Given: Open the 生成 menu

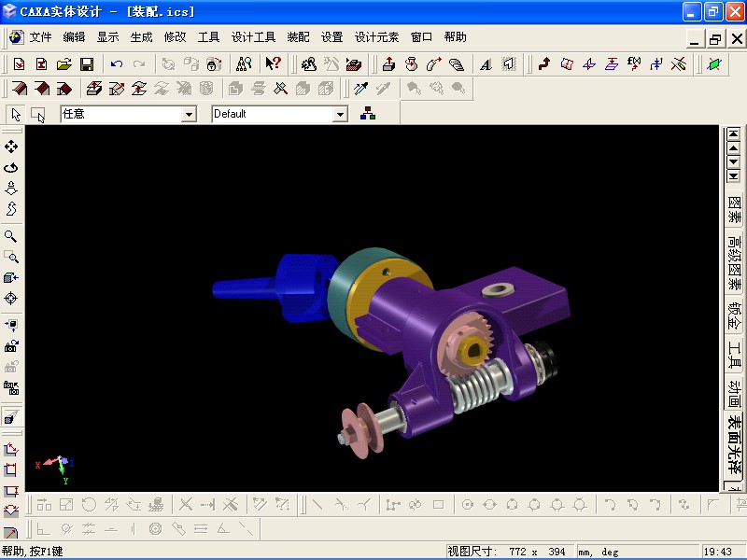Looking at the screenshot, I should [142, 37].
